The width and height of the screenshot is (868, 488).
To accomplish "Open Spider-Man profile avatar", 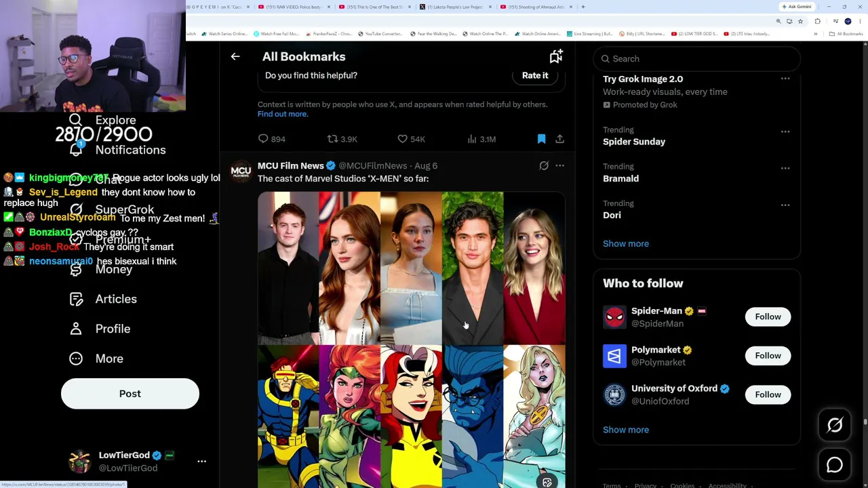I will click(614, 317).
